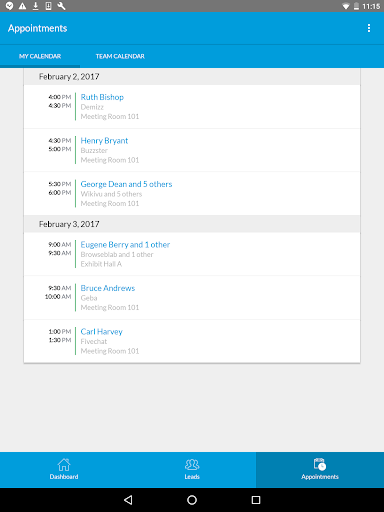Open Ruth Bishop appointment
The image size is (384, 512).
[192, 107]
